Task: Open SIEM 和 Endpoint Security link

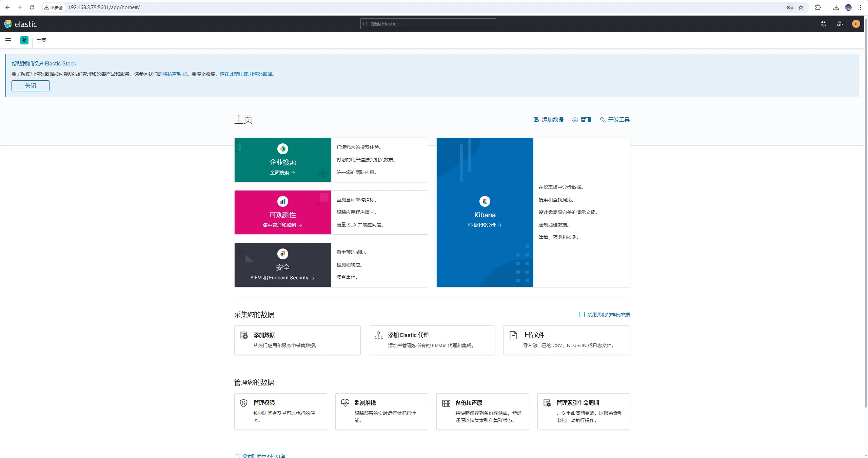Action: point(282,278)
